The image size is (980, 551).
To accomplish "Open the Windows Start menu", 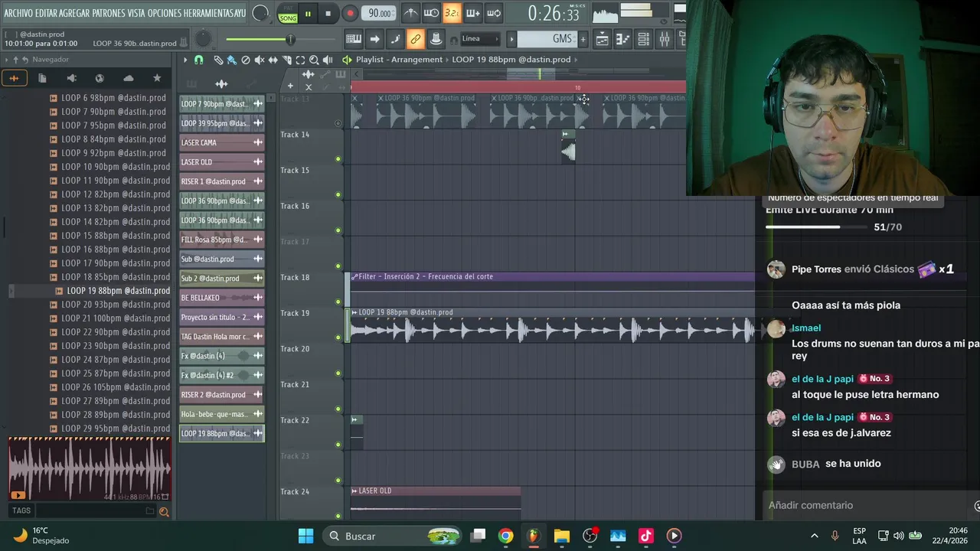I will click(305, 536).
